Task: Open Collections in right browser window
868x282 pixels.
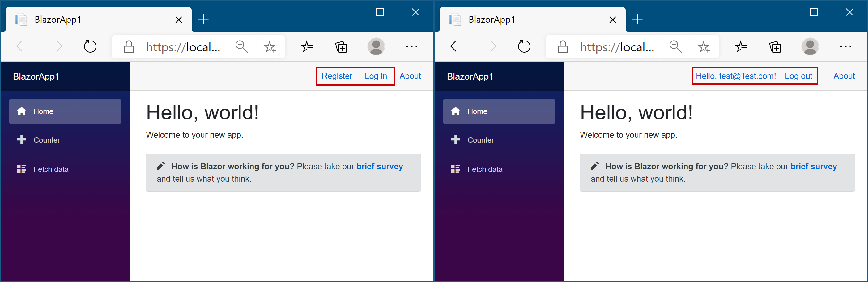Action: (x=775, y=46)
